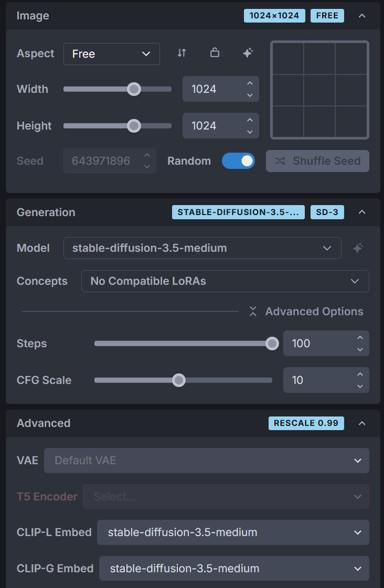Collapse the Image panel section
Image resolution: width=384 pixels, height=588 pixels.
(x=362, y=15)
